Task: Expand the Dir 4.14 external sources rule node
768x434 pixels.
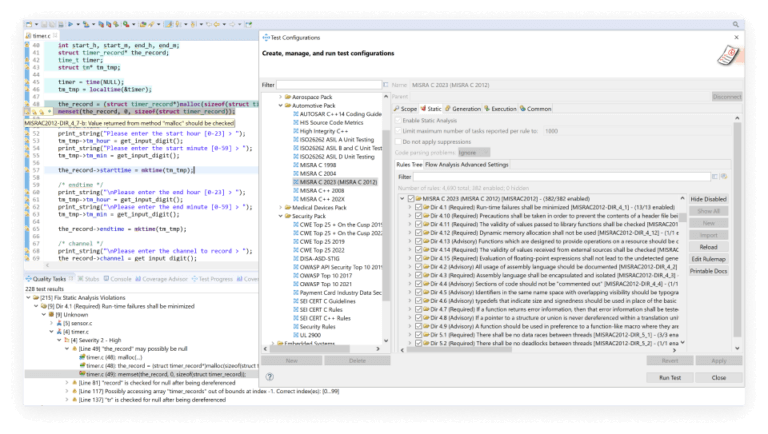Action: click(x=410, y=250)
